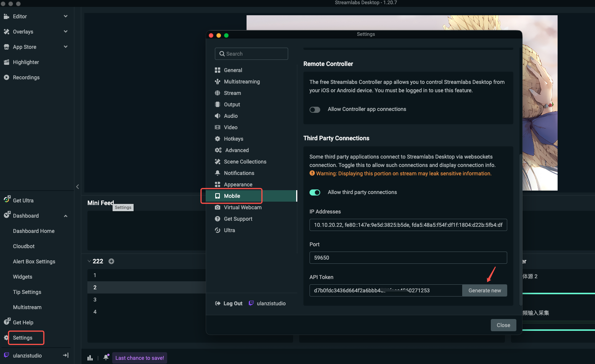The image size is (595, 364).
Task: Expand the App Store submenu chevron
Action: click(66, 47)
